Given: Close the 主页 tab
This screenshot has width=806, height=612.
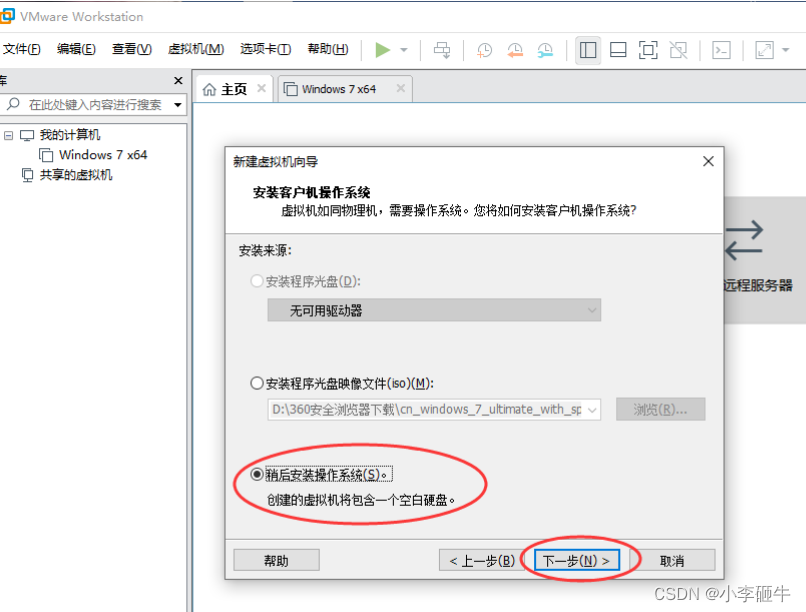Looking at the screenshot, I should coord(262,88).
